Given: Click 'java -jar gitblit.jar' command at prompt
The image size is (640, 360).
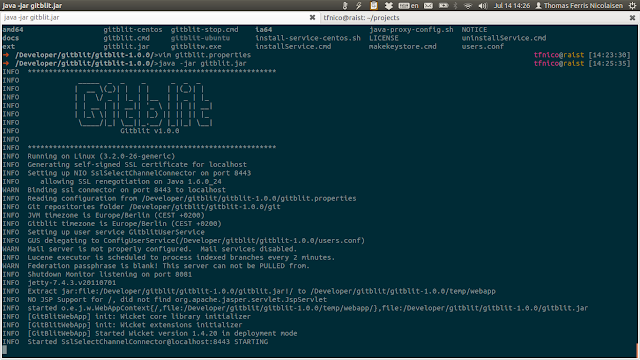Looking at the screenshot, I should click(202, 63).
